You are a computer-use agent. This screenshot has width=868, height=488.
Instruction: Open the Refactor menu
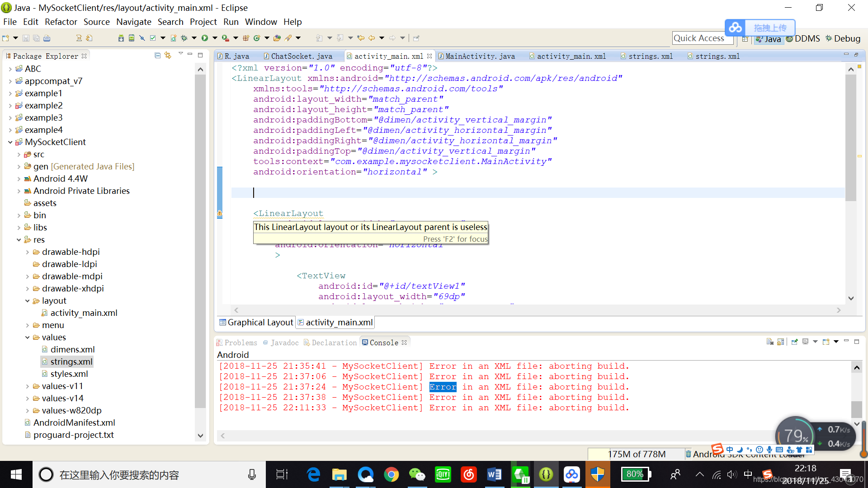point(61,22)
